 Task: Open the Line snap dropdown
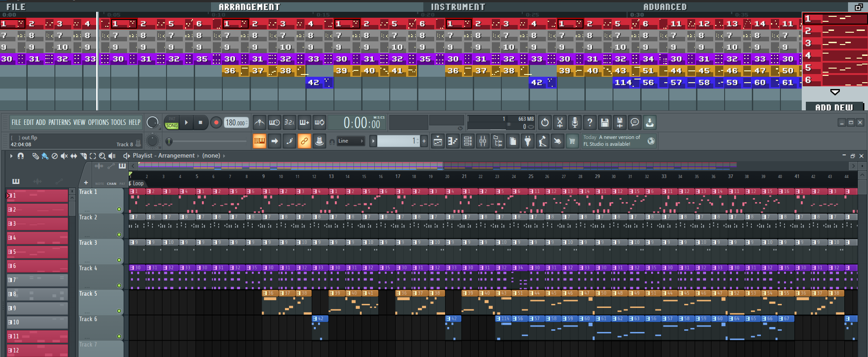click(x=351, y=141)
